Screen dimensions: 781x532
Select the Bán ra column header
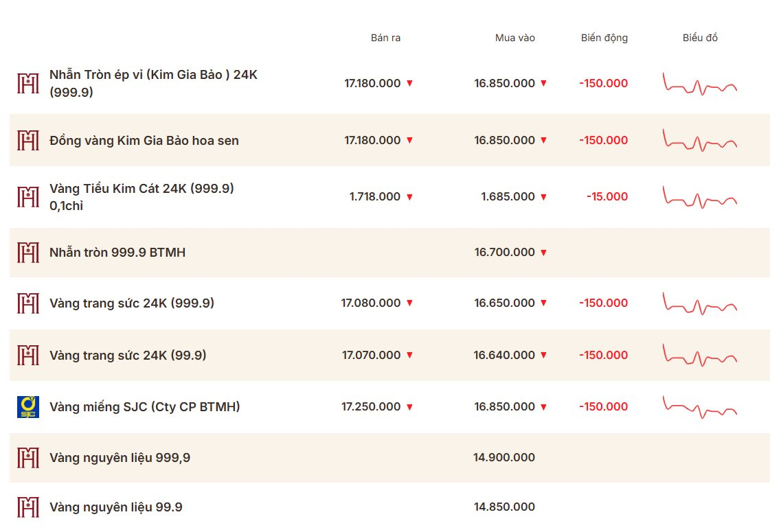tap(385, 38)
